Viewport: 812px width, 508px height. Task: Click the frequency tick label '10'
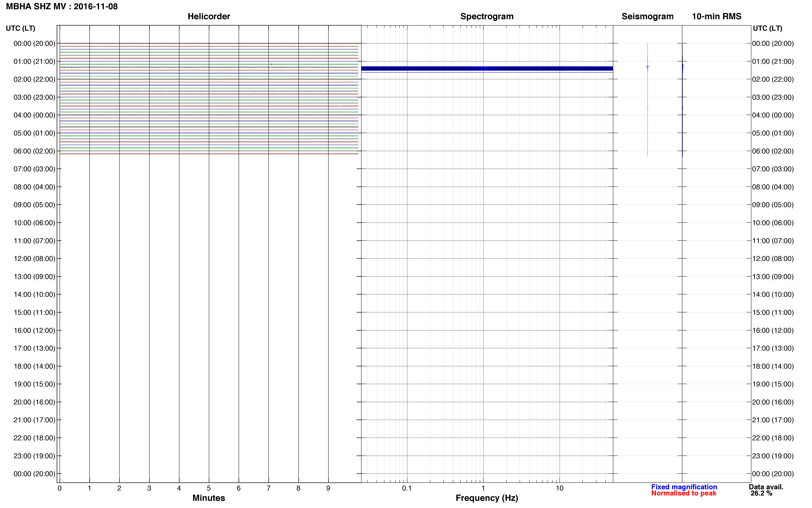[x=559, y=488]
